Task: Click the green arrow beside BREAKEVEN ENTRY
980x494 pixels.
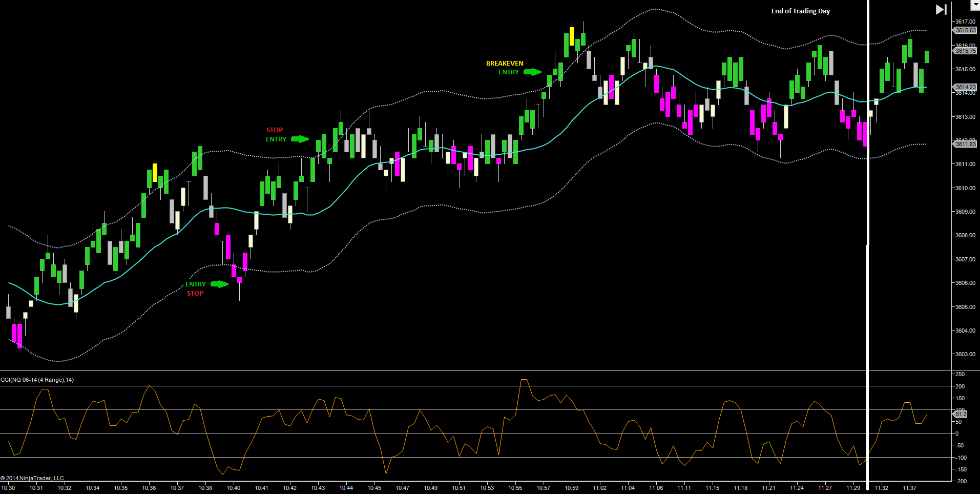Action: tap(533, 72)
